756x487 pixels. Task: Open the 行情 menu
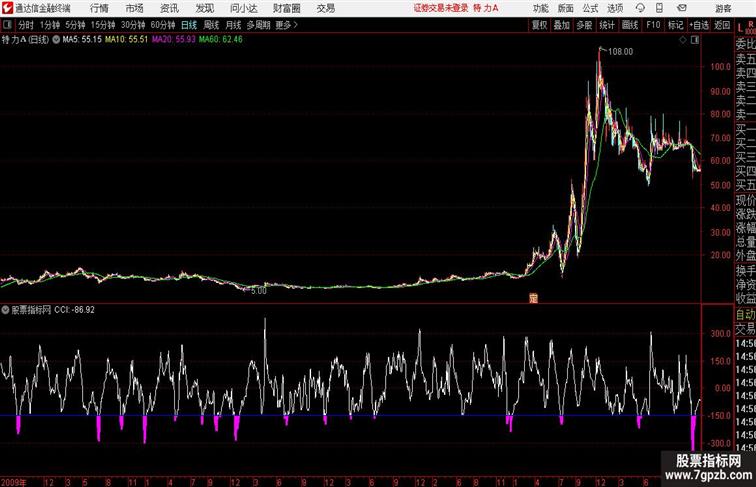(99, 8)
